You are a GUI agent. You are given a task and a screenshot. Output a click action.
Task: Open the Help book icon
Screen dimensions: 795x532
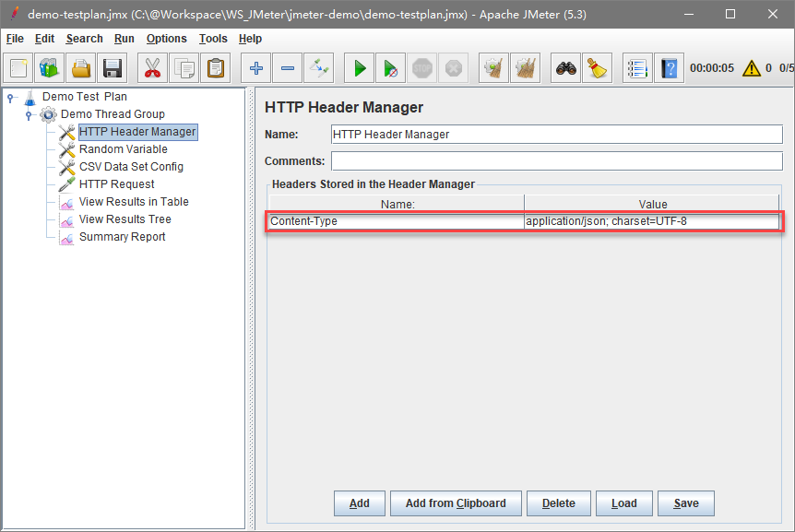670,68
